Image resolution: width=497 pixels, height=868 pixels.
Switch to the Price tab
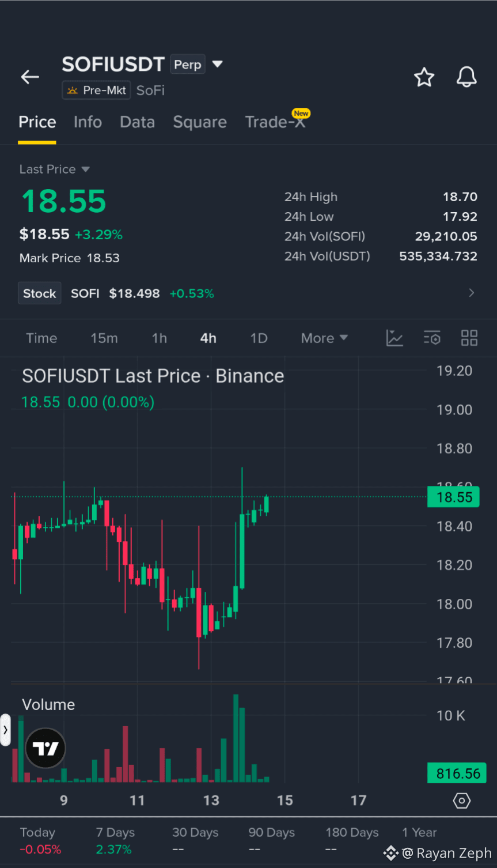[37, 122]
